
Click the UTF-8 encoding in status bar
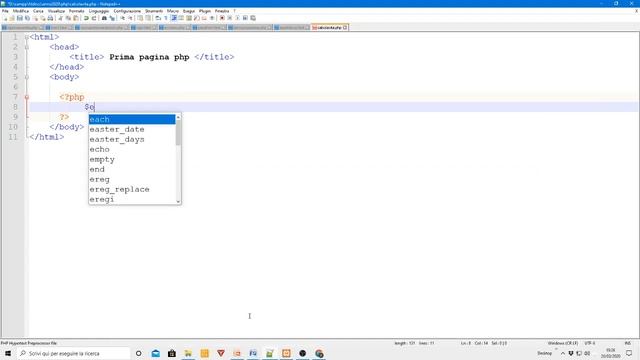(590, 343)
